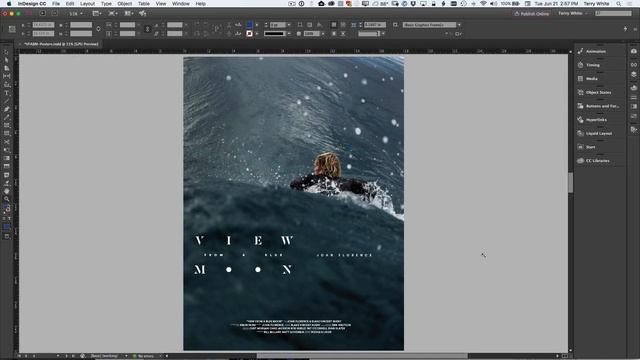This screenshot has width=640, height=360.
Task: Select the Rectangle tool
Action: click(7, 134)
